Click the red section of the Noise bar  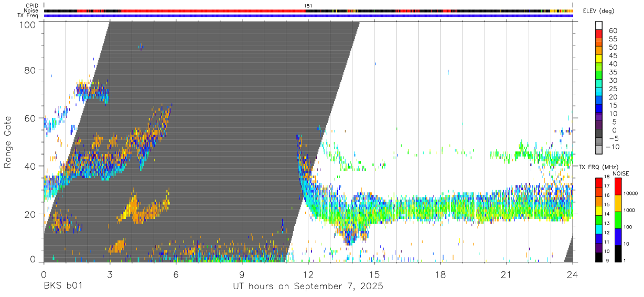[212, 10]
